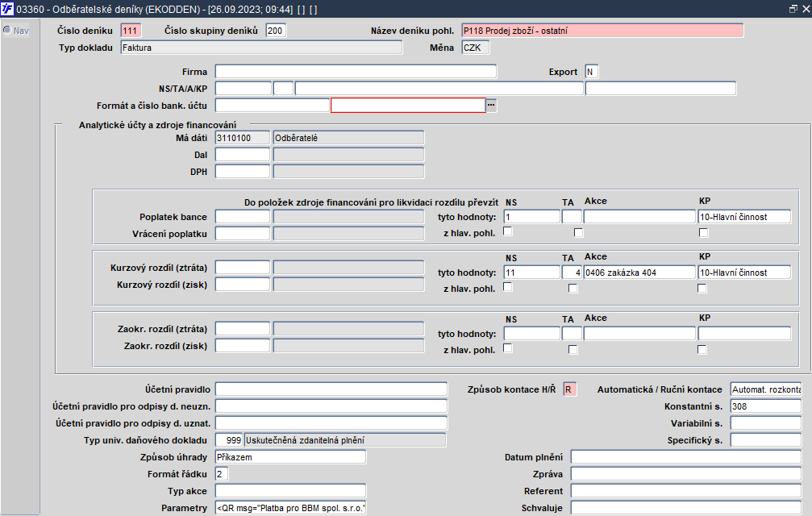Click the Typ akce field

coord(290,491)
